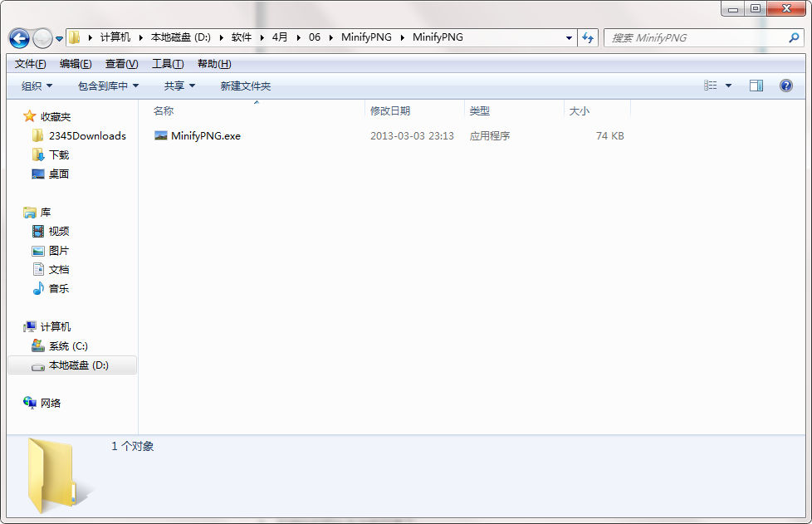
Task: Click the 桌面 desktop icon
Action: [x=38, y=174]
